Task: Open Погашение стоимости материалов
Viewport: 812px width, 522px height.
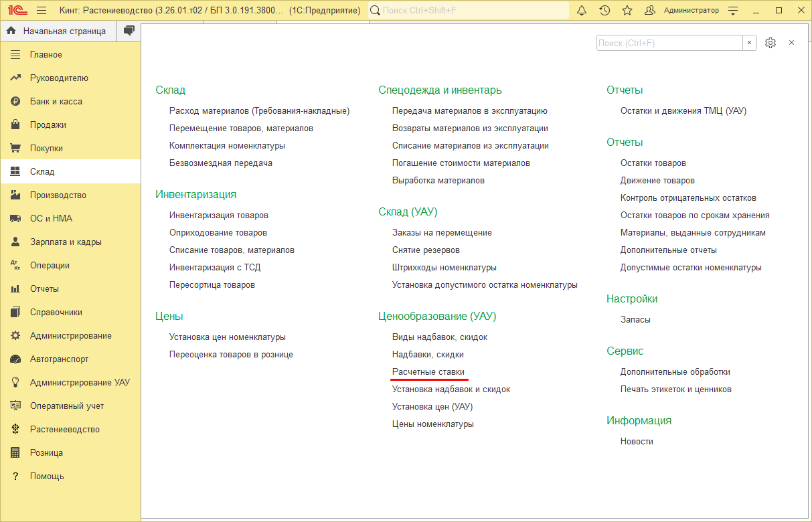Action: tap(461, 163)
